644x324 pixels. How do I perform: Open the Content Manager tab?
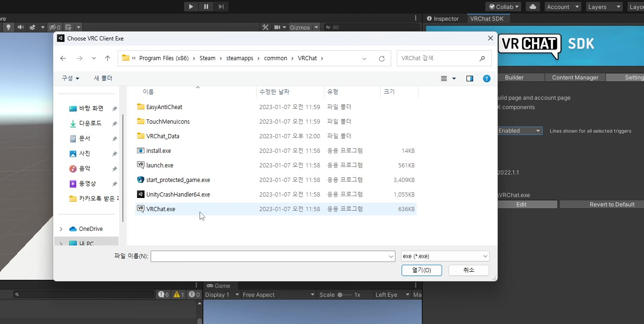[575, 78]
